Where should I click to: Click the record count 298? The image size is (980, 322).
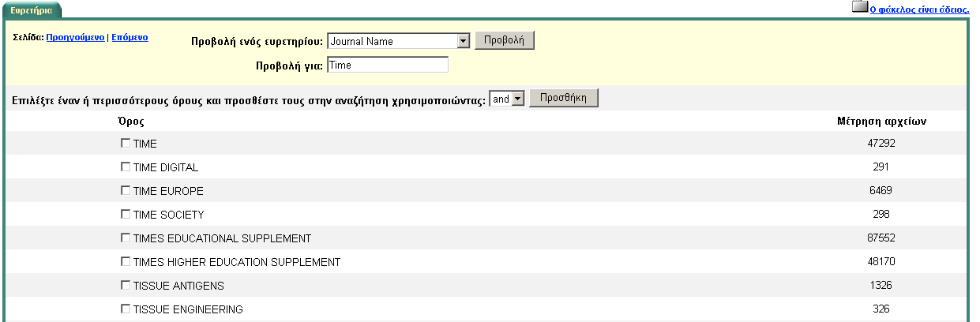tap(881, 215)
